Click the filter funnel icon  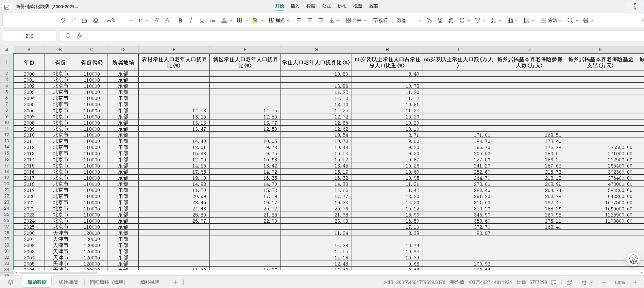pyautogui.click(x=477, y=20)
